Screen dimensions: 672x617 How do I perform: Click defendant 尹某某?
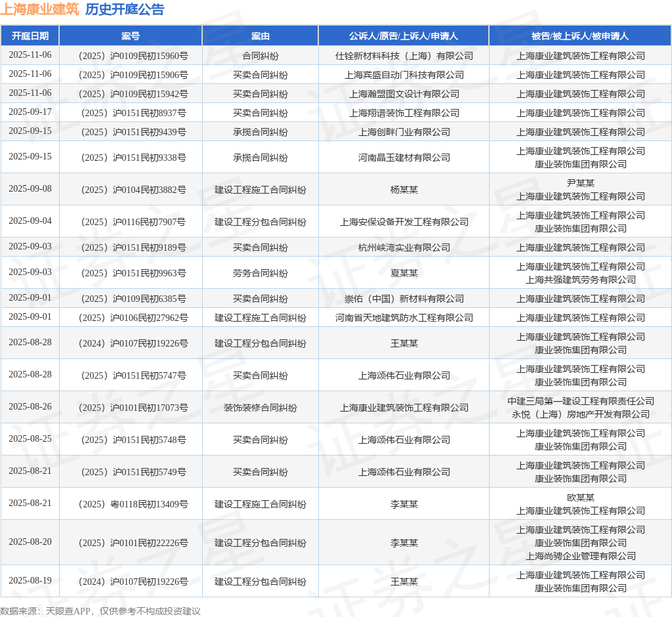click(580, 183)
